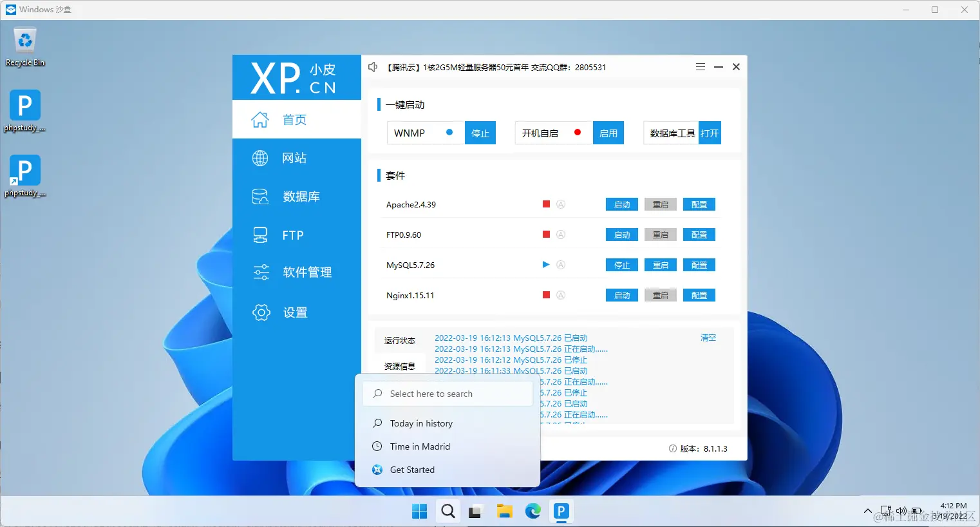
Task: Expand the 运行状态 log section
Action: [x=400, y=341]
